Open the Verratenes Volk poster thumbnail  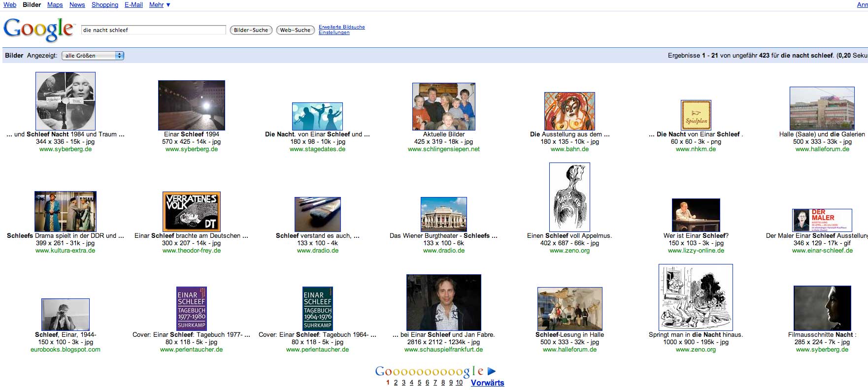[191, 211]
